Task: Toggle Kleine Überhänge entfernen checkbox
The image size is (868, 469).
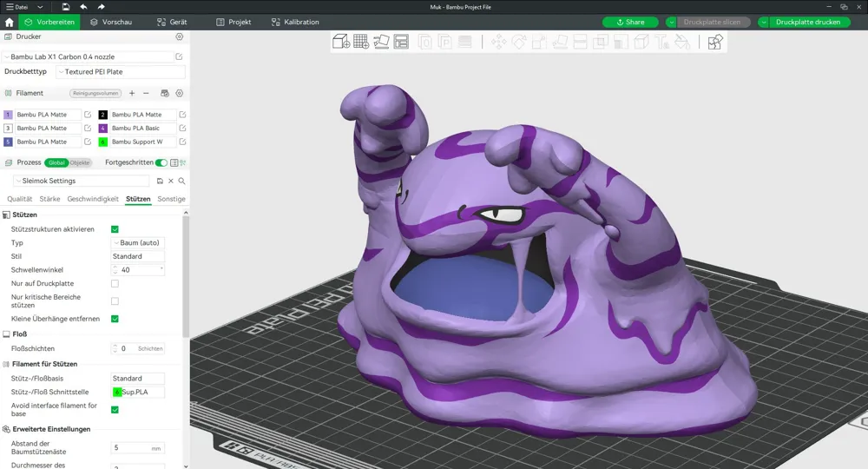Action: (x=115, y=319)
